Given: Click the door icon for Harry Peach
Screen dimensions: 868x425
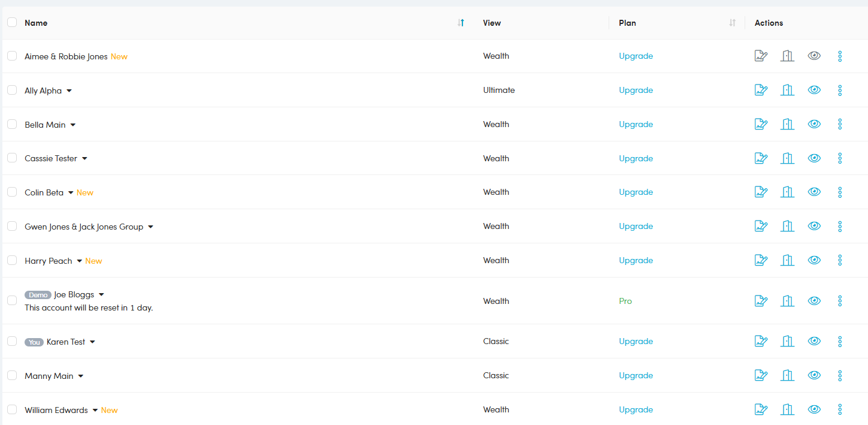Looking at the screenshot, I should (787, 260).
